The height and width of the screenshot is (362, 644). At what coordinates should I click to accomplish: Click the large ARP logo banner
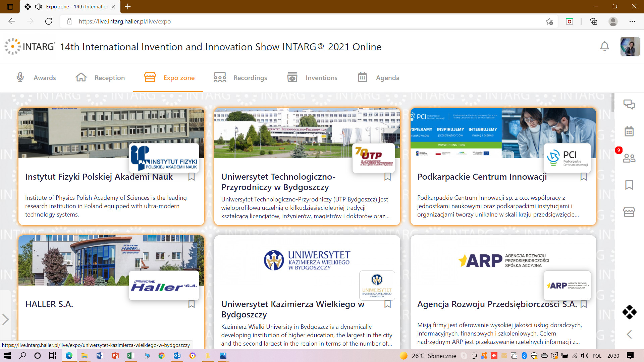[x=503, y=260]
